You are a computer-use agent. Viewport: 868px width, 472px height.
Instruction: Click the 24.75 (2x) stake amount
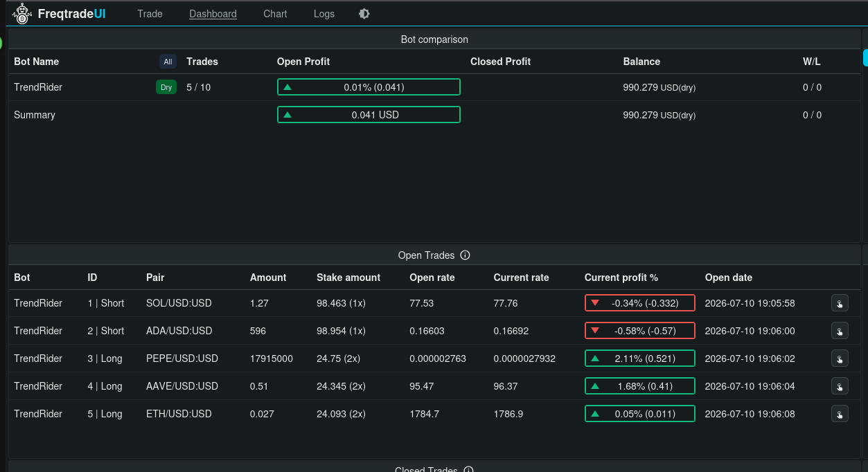coord(338,358)
